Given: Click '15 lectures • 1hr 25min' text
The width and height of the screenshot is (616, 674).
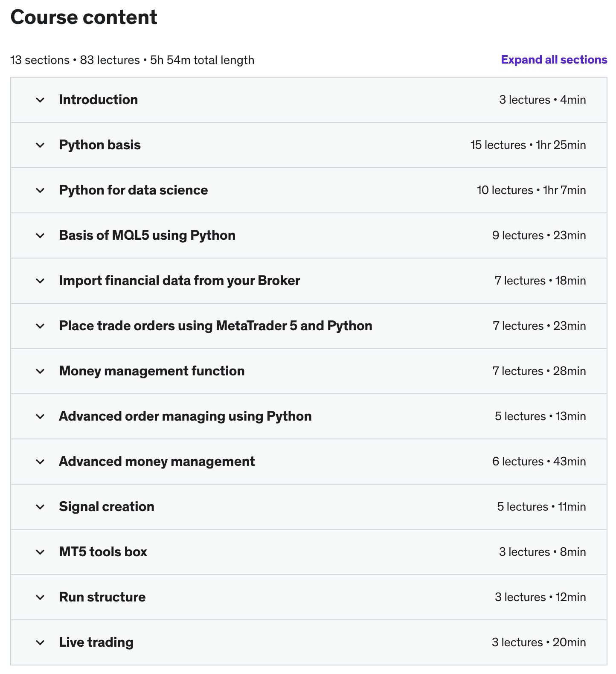Looking at the screenshot, I should (528, 145).
